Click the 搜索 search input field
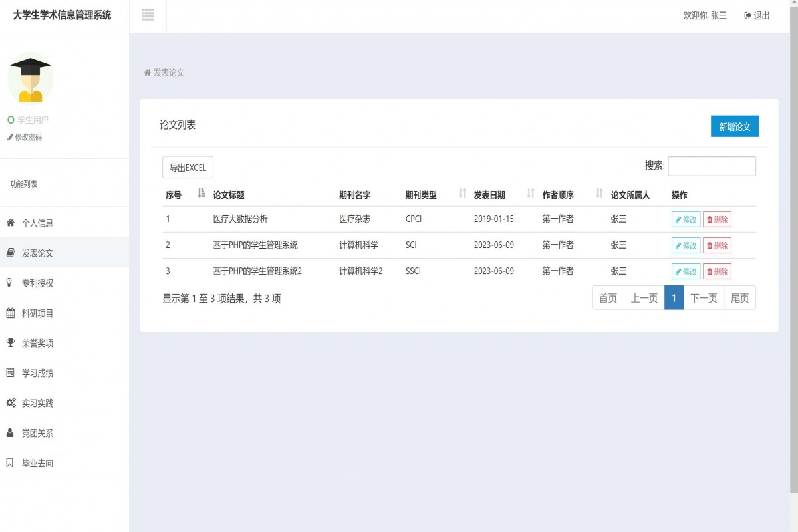The width and height of the screenshot is (798, 532). coord(712,166)
